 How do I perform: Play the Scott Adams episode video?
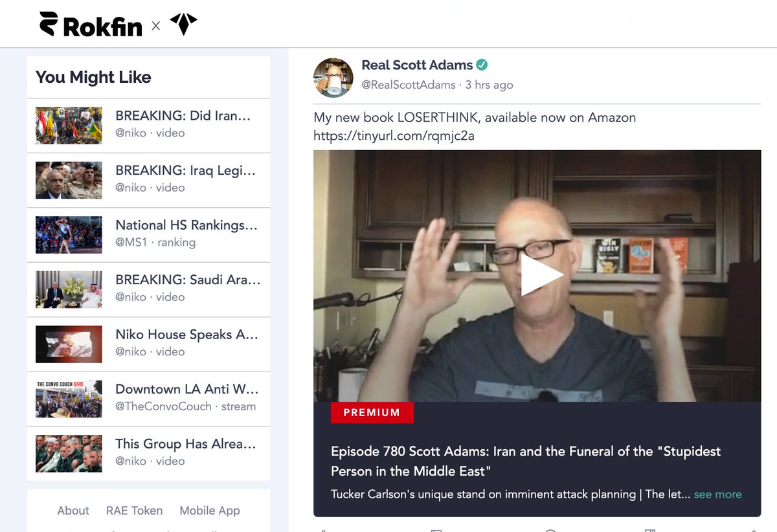541,274
